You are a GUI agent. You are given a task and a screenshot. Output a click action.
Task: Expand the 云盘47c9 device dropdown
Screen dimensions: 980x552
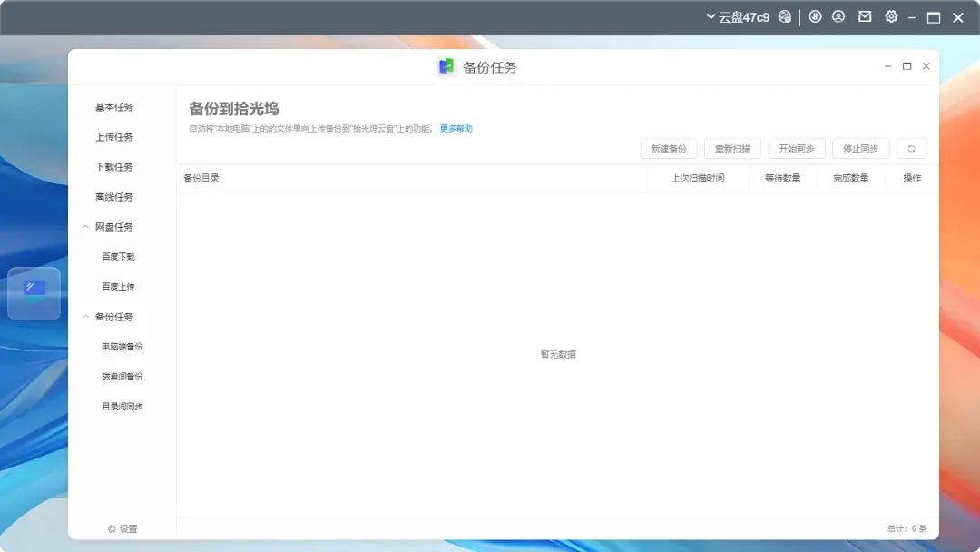[738, 17]
